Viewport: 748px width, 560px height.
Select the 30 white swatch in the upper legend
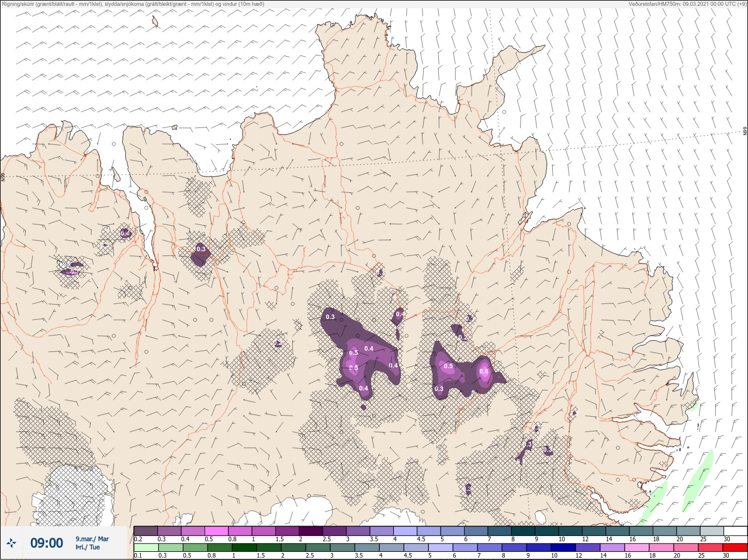(x=735, y=531)
